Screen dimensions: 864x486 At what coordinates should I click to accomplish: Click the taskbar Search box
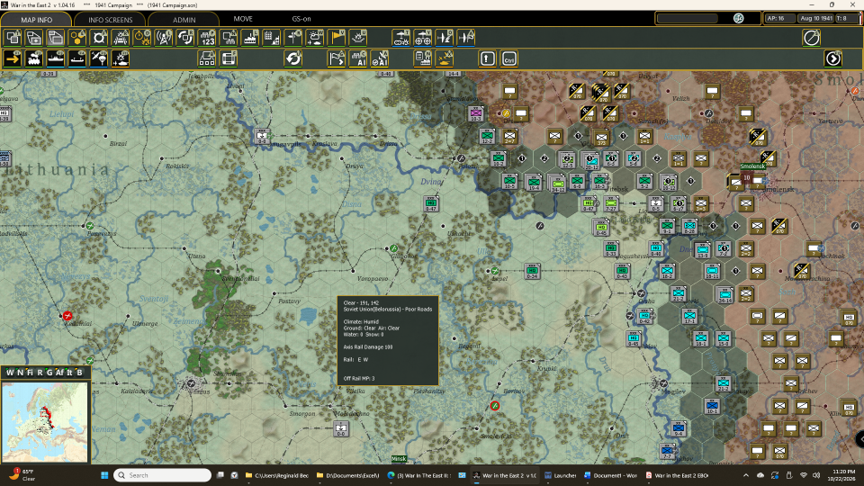click(x=163, y=475)
